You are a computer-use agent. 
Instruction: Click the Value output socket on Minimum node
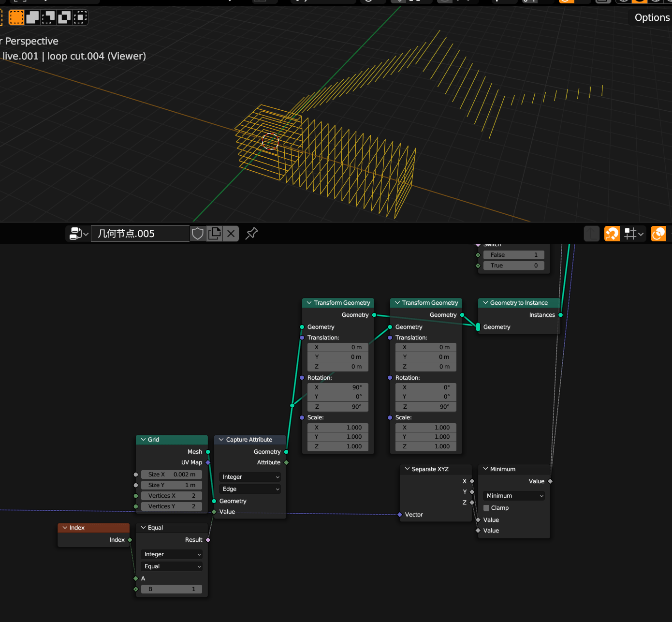551,481
